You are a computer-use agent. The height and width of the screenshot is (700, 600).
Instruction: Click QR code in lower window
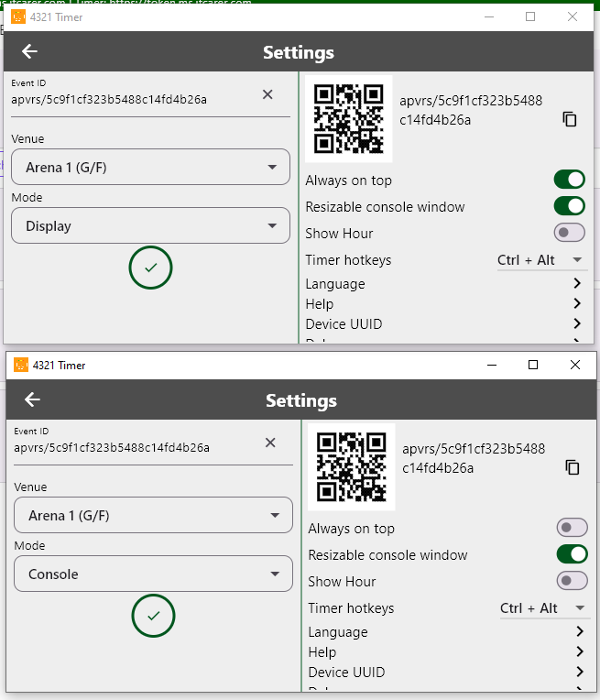point(352,467)
